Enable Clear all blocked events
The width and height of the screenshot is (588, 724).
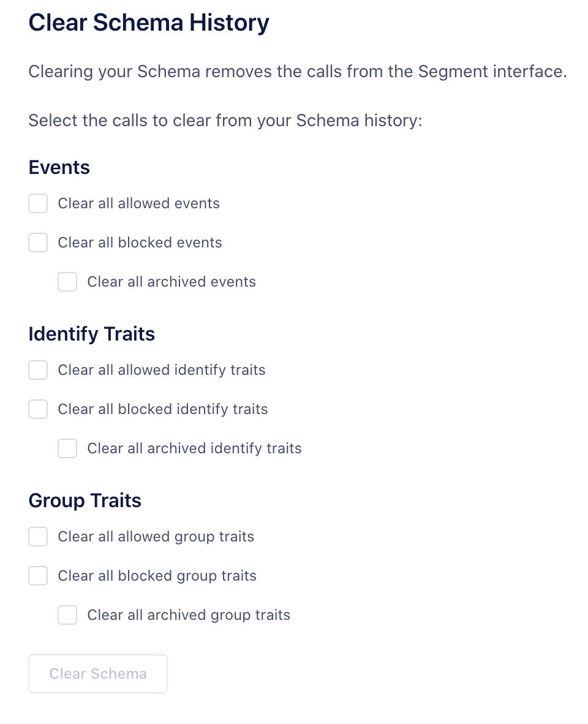pos(37,243)
